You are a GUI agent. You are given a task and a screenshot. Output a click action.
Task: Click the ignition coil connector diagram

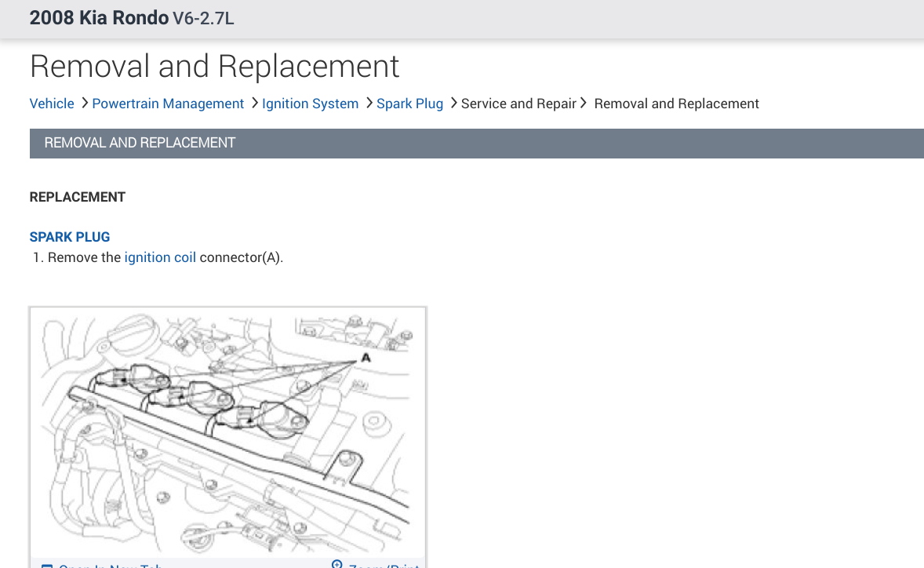(x=228, y=431)
